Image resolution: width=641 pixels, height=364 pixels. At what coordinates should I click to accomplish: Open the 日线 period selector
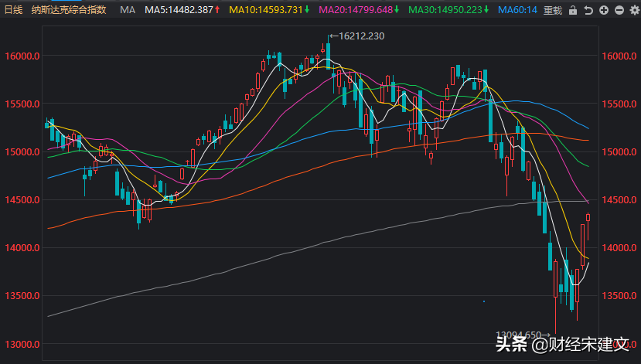tap(13, 10)
